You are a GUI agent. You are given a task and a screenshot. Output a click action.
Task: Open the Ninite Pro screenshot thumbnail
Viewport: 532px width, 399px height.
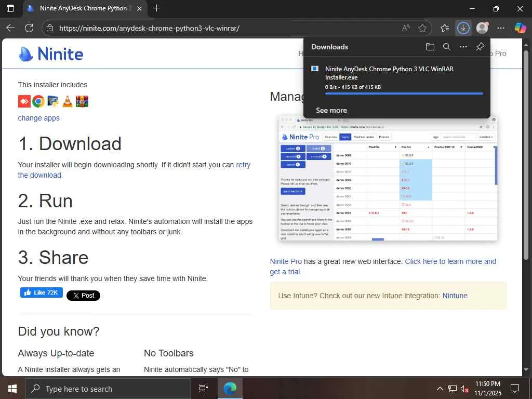click(x=388, y=178)
